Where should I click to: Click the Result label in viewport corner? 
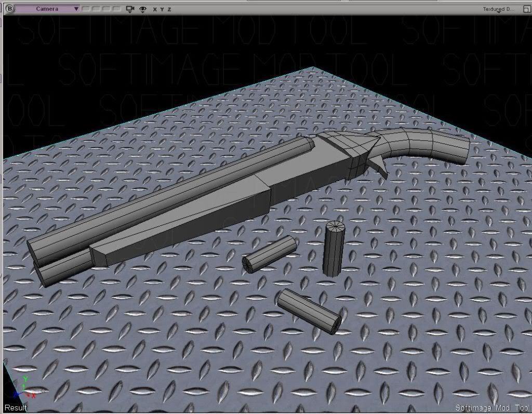[x=16, y=408]
